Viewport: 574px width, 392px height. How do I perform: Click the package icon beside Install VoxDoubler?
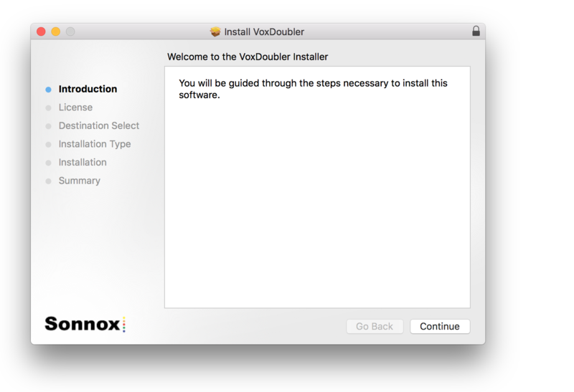[x=215, y=32]
